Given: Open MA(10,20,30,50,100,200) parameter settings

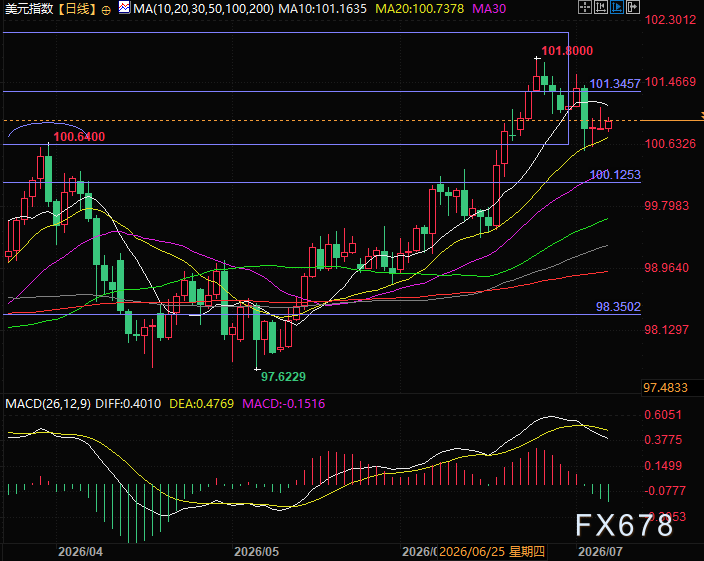Looking at the screenshot, I should point(203,9).
